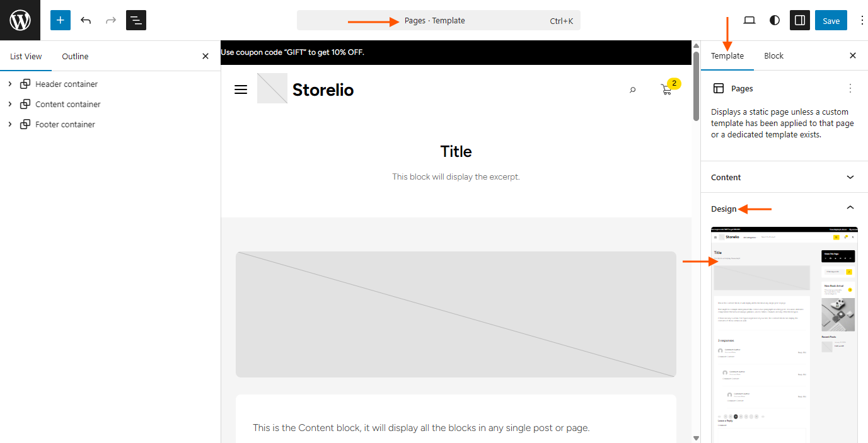Click the WordPress logo icon
This screenshot has width=868, height=443.
(20, 20)
